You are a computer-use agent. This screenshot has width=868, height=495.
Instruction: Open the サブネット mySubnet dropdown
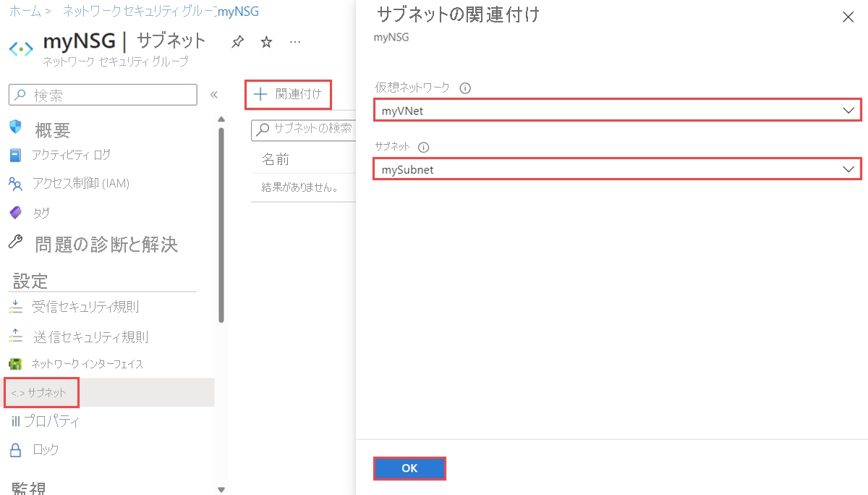(617, 169)
